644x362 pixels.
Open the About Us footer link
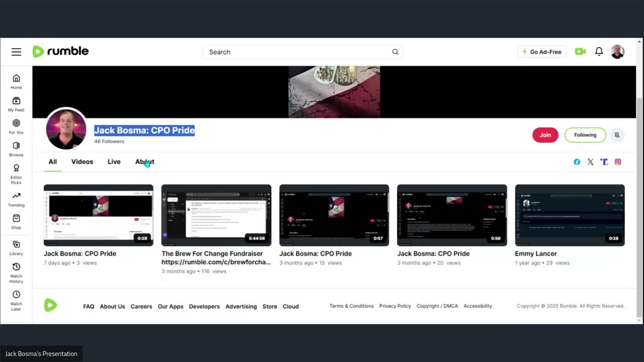pyautogui.click(x=112, y=306)
